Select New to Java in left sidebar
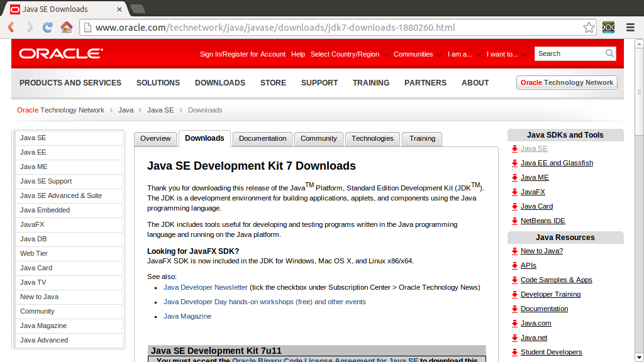This screenshot has height=362, width=644. pyautogui.click(x=69, y=297)
